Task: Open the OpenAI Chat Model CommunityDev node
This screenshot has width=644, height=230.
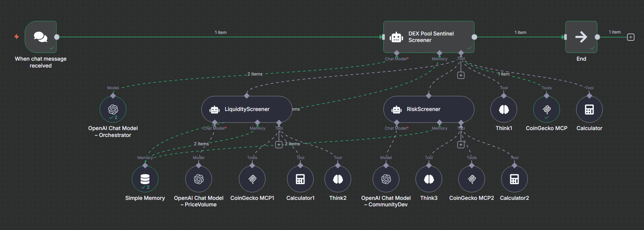Action: pyautogui.click(x=386, y=179)
